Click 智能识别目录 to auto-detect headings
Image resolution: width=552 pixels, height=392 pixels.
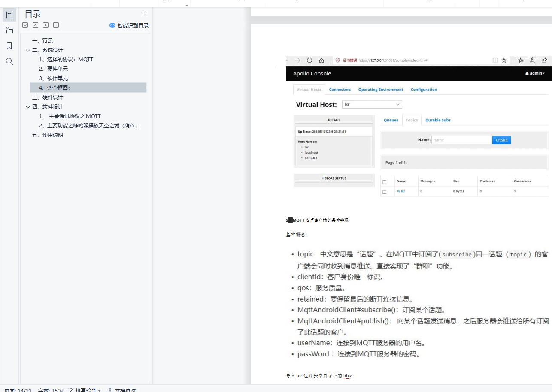(x=129, y=25)
